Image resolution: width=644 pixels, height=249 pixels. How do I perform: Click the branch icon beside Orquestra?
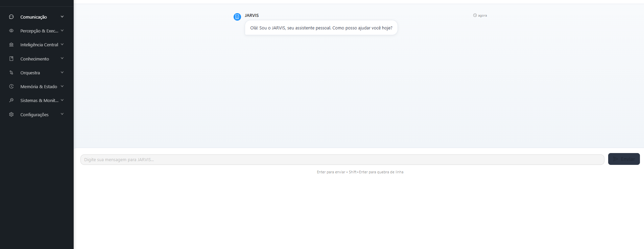click(x=11, y=73)
